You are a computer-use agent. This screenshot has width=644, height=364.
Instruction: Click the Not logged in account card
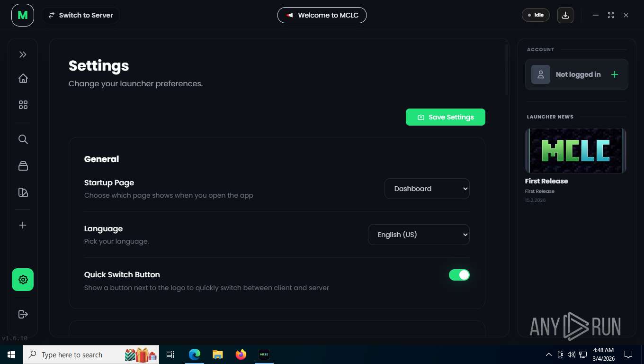tap(577, 74)
